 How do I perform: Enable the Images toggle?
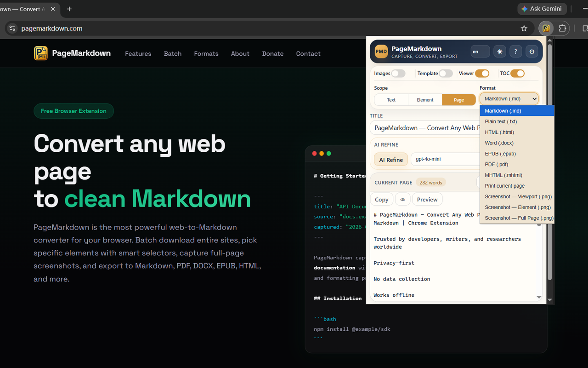click(x=398, y=73)
